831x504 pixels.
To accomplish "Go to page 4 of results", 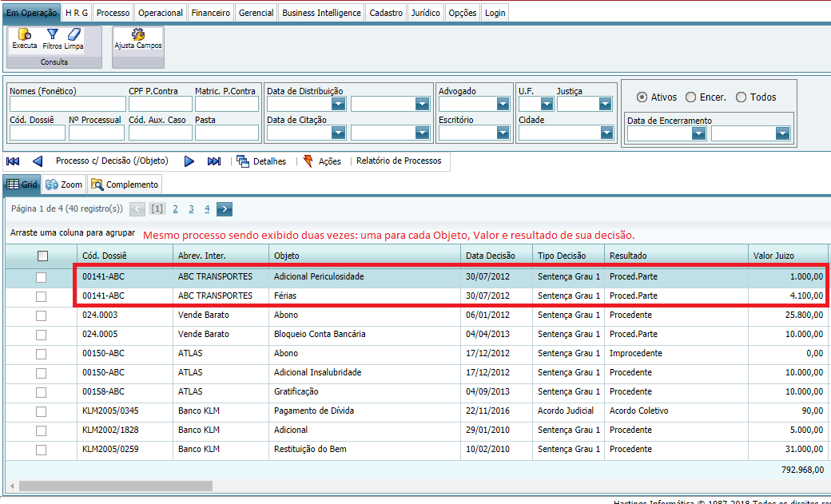I will click(x=207, y=208).
